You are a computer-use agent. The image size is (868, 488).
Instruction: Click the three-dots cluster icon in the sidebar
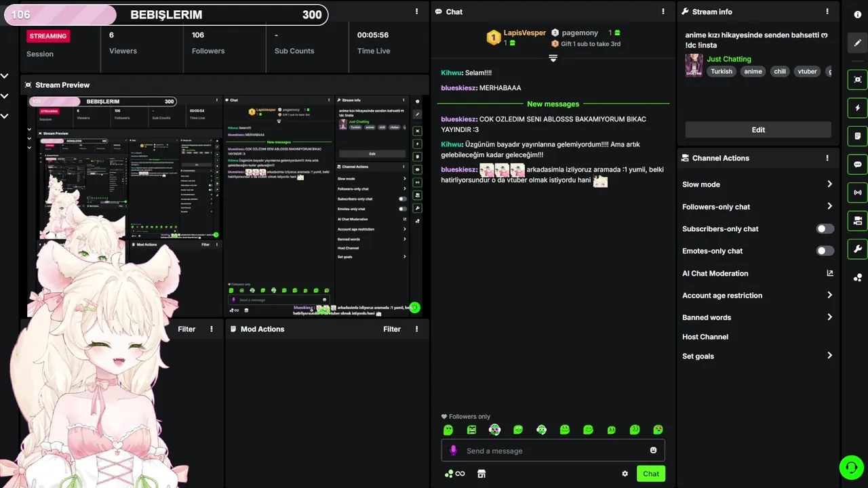[858, 277]
